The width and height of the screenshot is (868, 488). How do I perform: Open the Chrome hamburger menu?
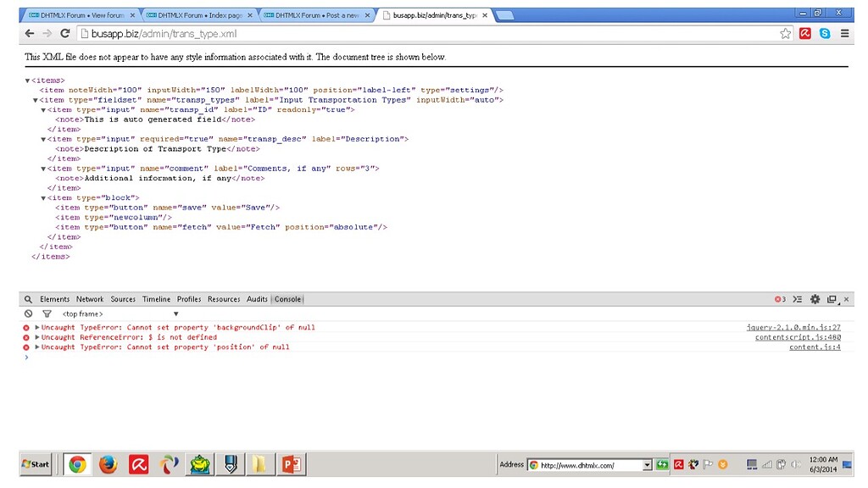pyautogui.click(x=844, y=34)
